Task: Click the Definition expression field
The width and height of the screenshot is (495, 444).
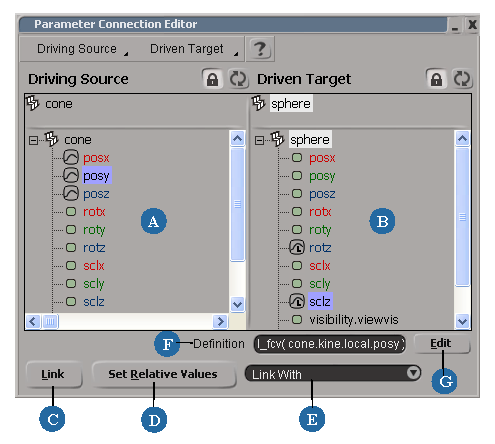Action: click(330, 344)
